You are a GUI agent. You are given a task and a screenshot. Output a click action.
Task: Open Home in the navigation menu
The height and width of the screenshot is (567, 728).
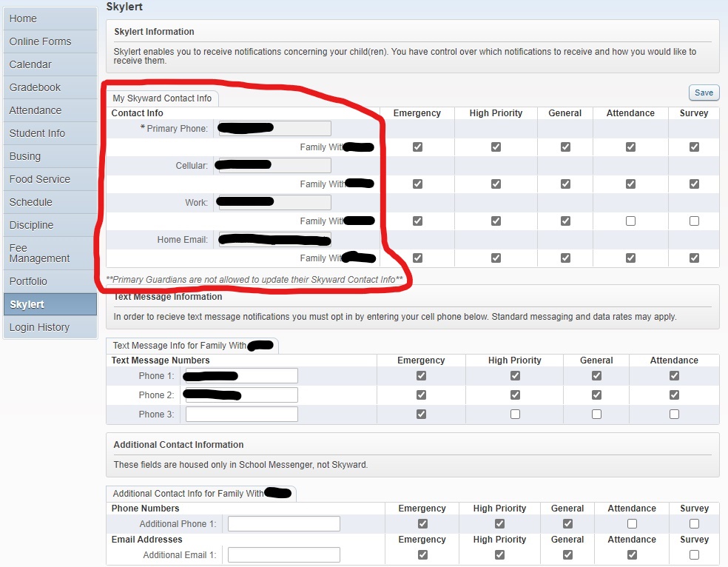pyautogui.click(x=50, y=19)
